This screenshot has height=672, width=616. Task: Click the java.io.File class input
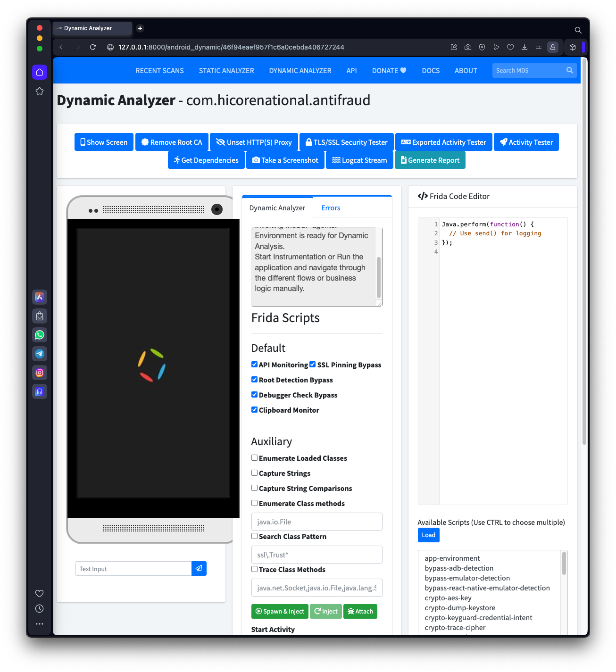[x=317, y=522]
